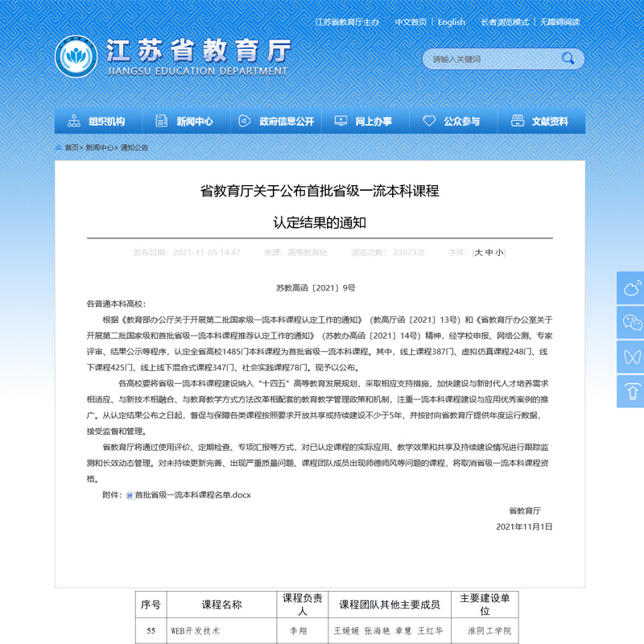Set font size to 大
Viewport: 644px width, 644px height.
coord(478,253)
